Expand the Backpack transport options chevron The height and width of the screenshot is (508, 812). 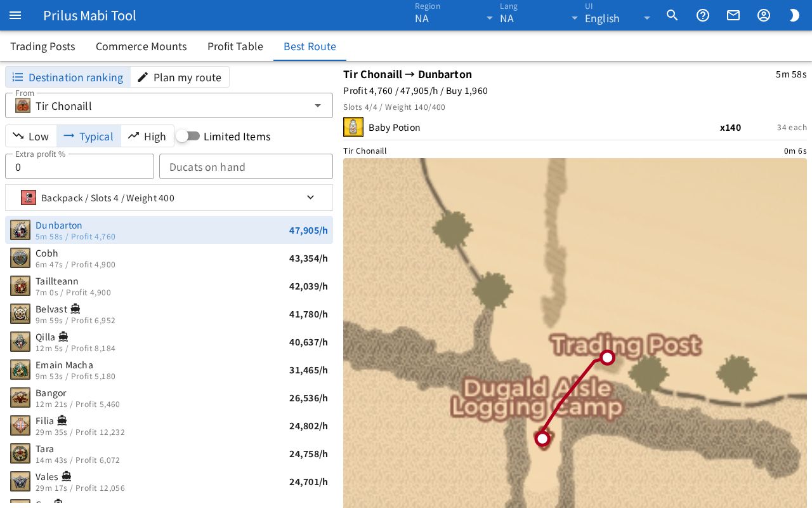click(310, 197)
